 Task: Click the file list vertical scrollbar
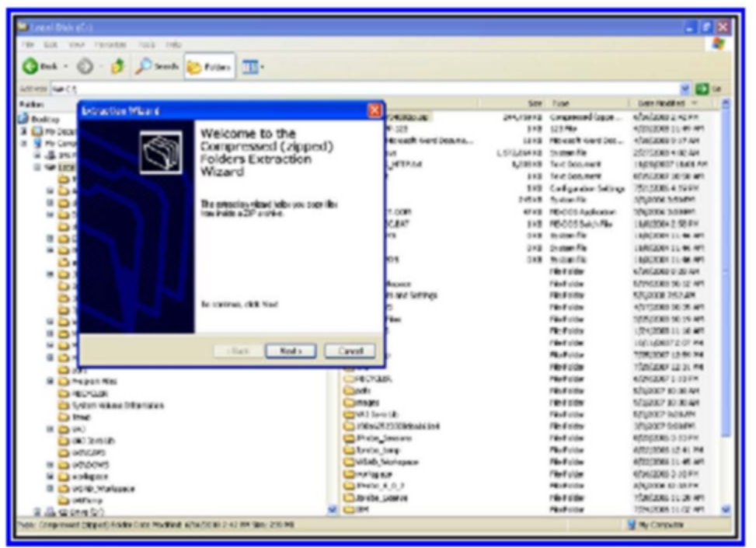726,311
